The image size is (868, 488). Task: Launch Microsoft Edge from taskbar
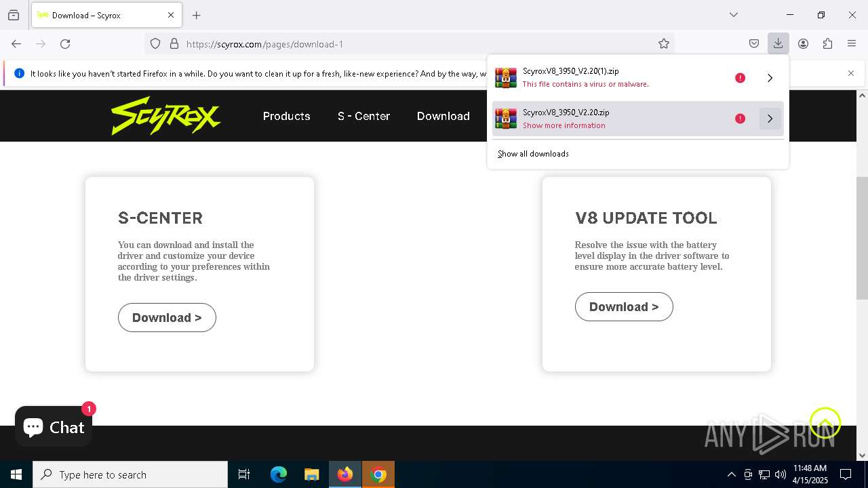[279, 474]
